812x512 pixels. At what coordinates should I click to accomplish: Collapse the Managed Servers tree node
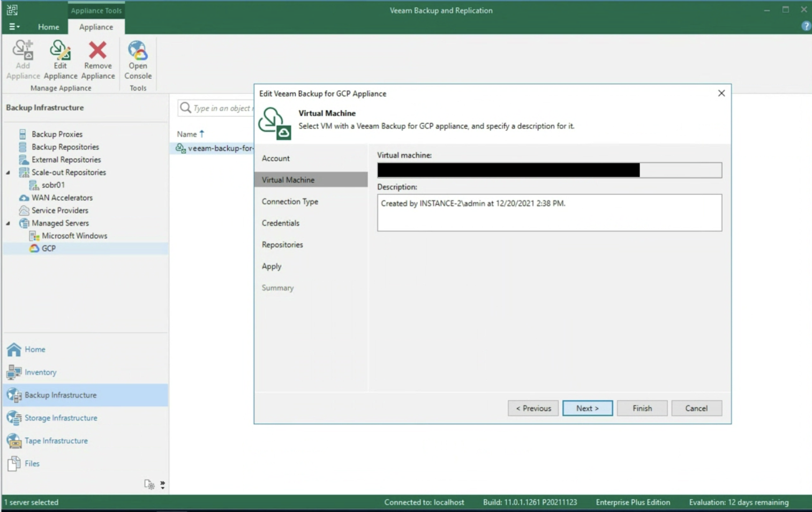coord(8,223)
